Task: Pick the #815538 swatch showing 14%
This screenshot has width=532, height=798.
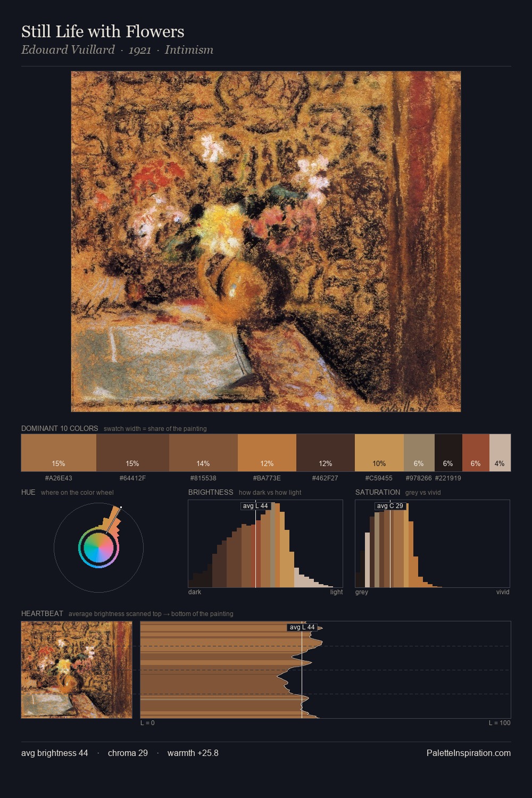Action: (203, 453)
